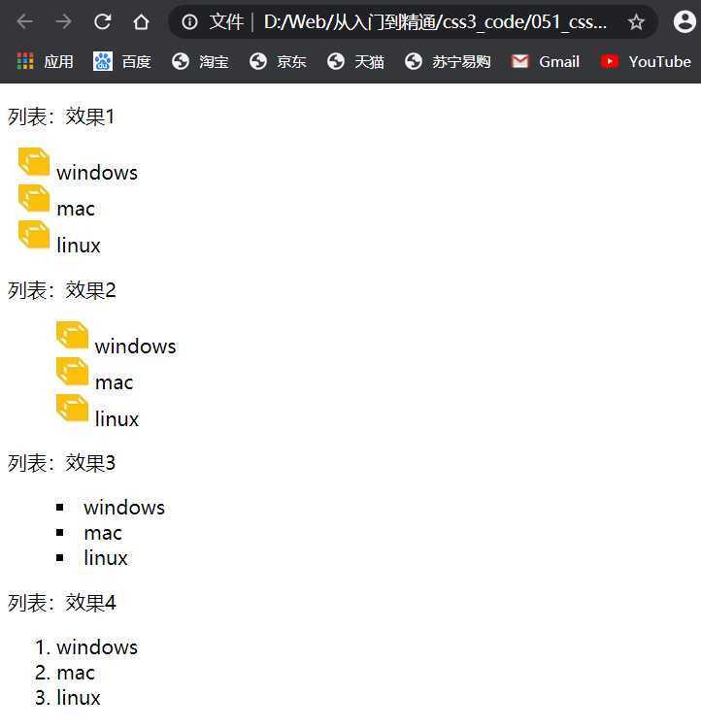This screenshot has height=728, width=701.
Task: Click yellow box icon beside linux in 效果1
Action: click(x=34, y=235)
